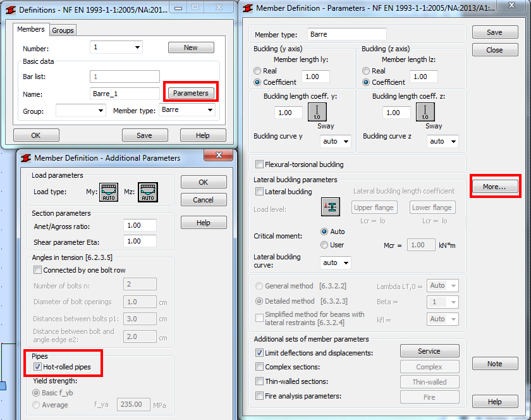531x420 pixels.
Task: Click the Sway icon for buckling coefficient z
Action: (x=425, y=112)
